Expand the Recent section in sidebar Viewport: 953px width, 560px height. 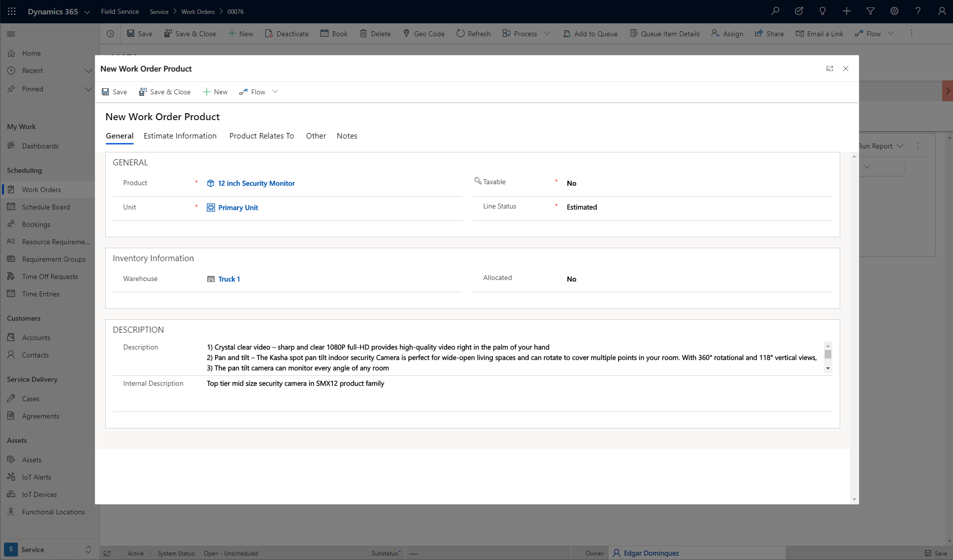tap(88, 70)
